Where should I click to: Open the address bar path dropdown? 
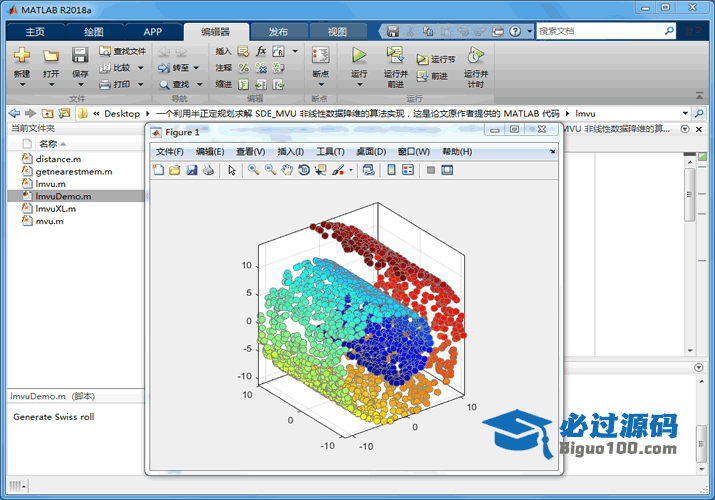click(685, 113)
